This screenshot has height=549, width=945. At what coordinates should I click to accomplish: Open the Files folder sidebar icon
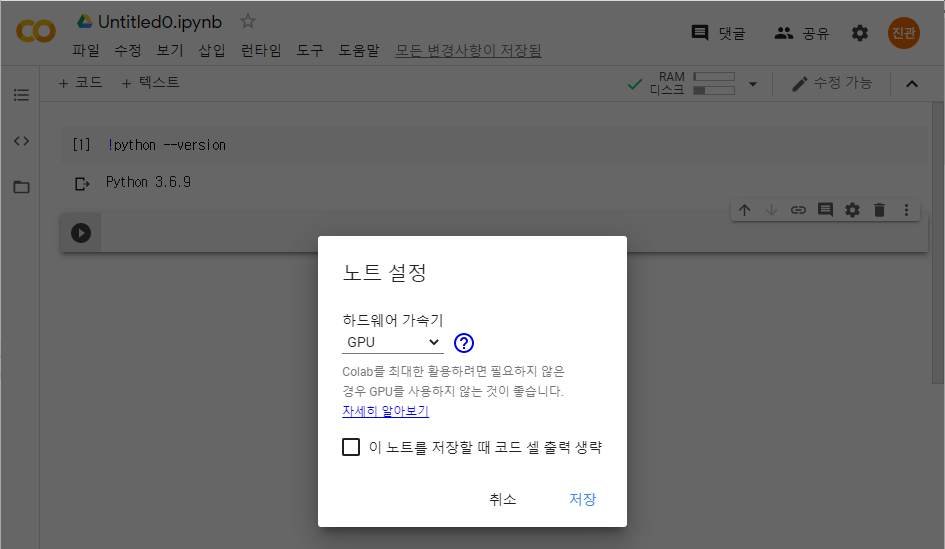pos(21,187)
